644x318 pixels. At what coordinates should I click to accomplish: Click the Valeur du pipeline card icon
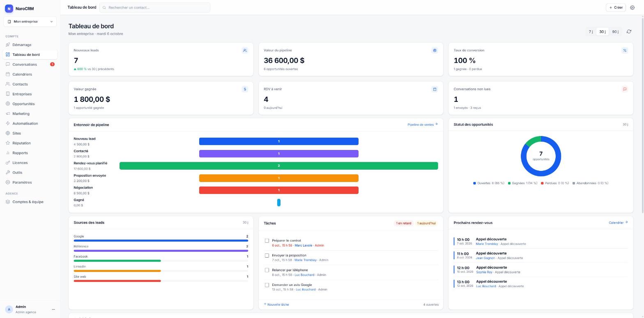pyautogui.click(x=435, y=51)
